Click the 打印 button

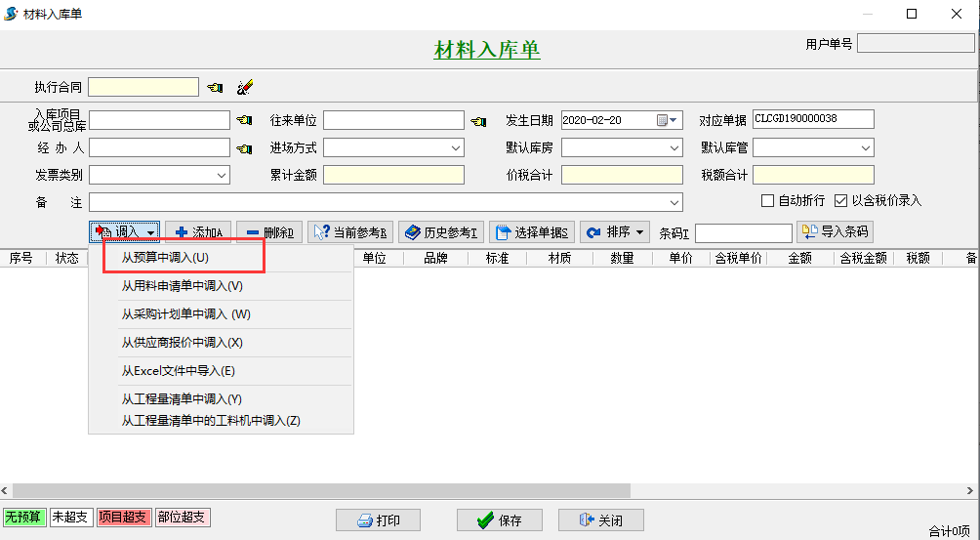[x=378, y=520]
